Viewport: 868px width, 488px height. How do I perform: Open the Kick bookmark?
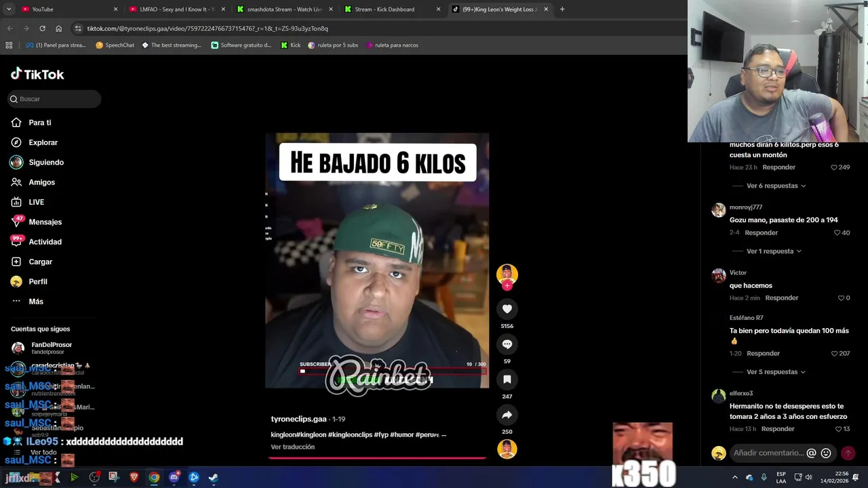[x=290, y=45]
